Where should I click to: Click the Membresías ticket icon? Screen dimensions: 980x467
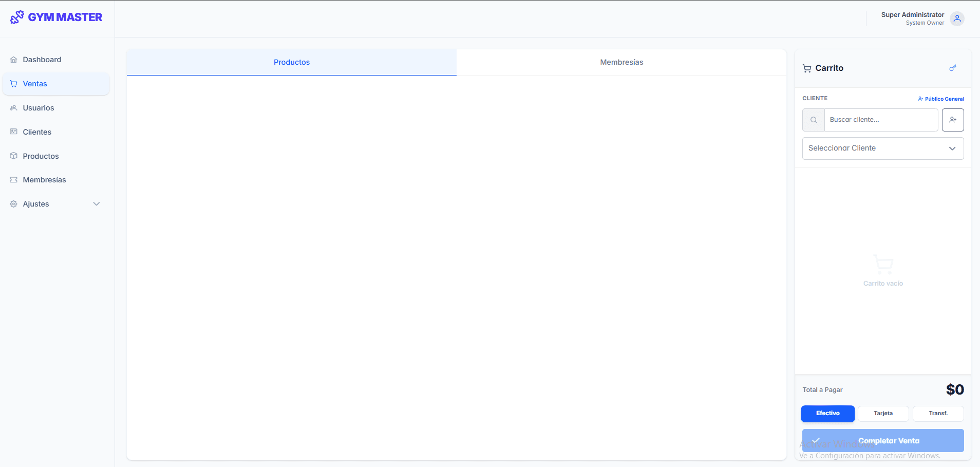[13, 179]
